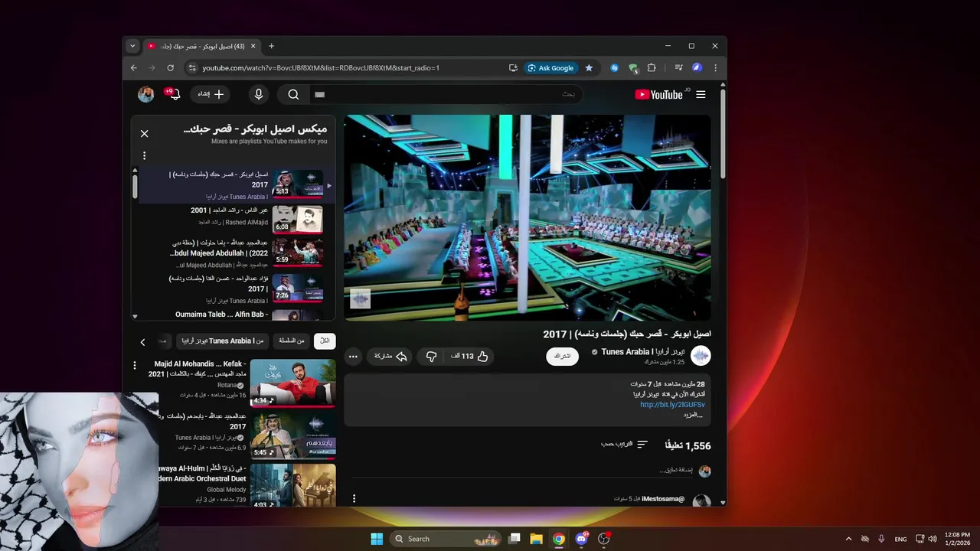Viewport: 980px width, 551px height.
Task: Select the من Tunes Arabia filter chip
Action: click(222, 341)
